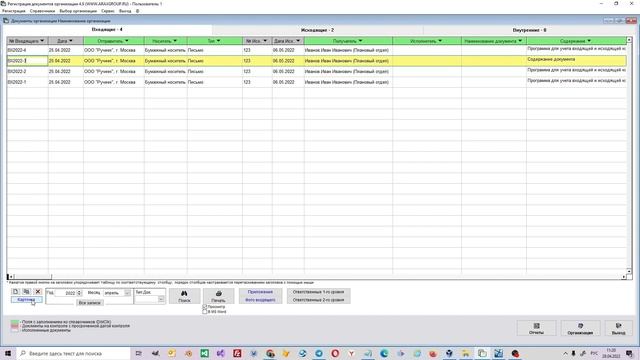Switch to the Входящие - 4 tab
The height and width of the screenshot is (360, 640).
pyautogui.click(x=107, y=30)
